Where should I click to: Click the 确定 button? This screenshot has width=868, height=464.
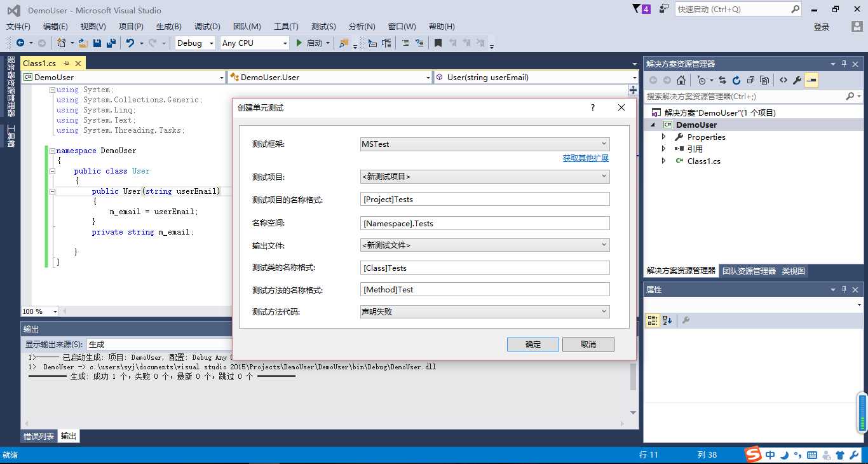(533, 345)
